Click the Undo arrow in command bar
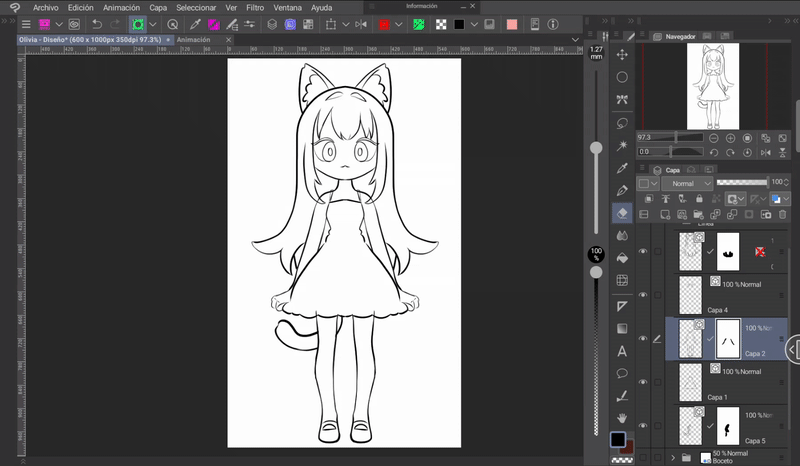Screen dimensions: 800x466 [x=97, y=24]
